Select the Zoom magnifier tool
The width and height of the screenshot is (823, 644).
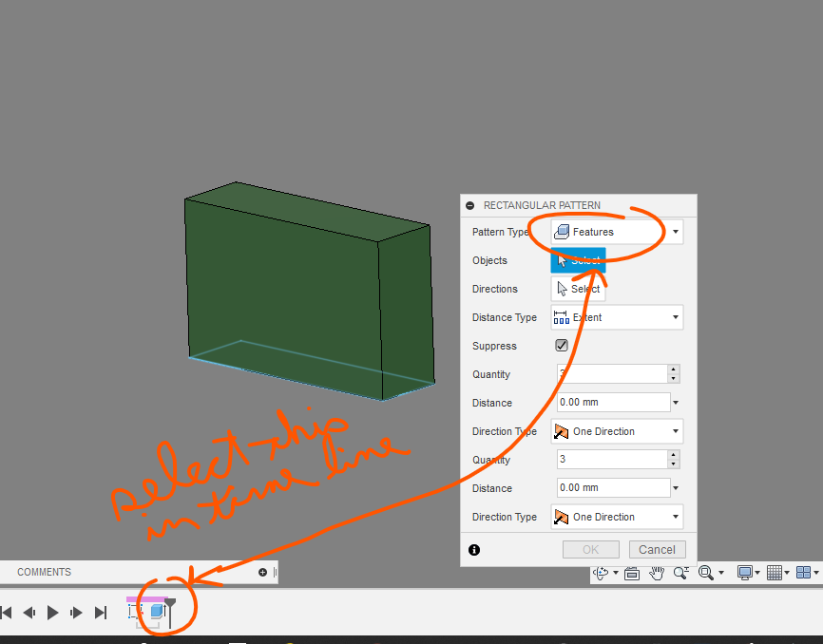(681, 573)
